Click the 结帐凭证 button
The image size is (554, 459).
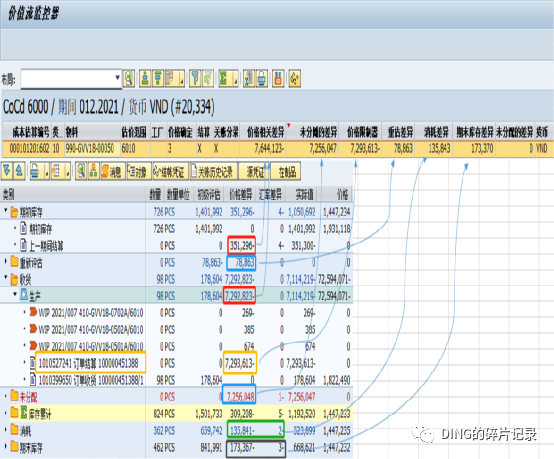click(171, 171)
